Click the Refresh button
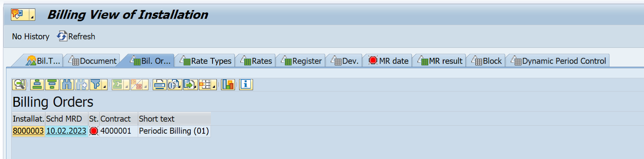Image resolution: width=644 pixels, height=159 pixels. [76, 37]
